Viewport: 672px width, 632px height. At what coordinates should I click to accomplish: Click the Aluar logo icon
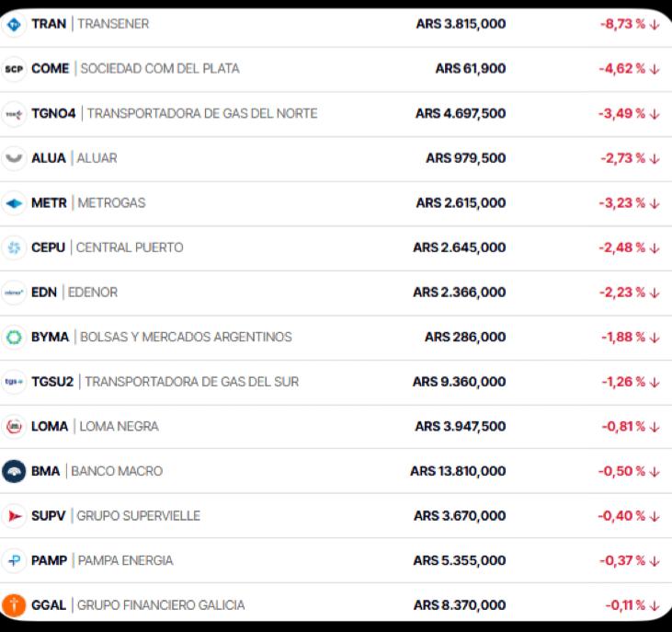click(14, 158)
